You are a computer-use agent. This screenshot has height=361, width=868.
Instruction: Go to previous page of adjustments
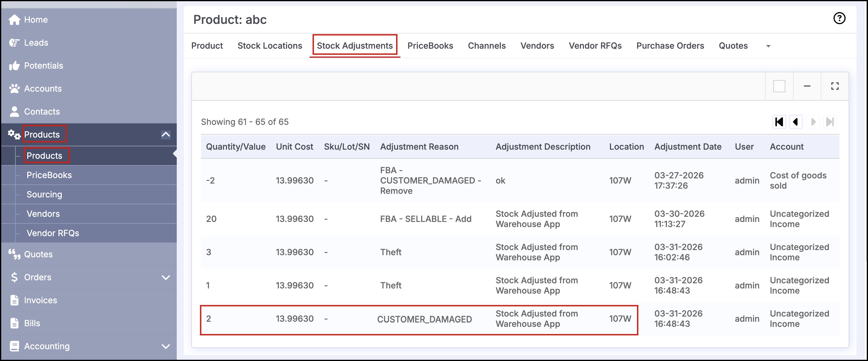(x=796, y=122)
